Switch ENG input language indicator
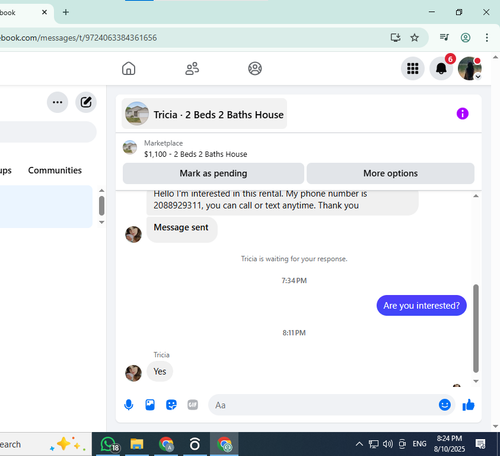 coord(419,444)
